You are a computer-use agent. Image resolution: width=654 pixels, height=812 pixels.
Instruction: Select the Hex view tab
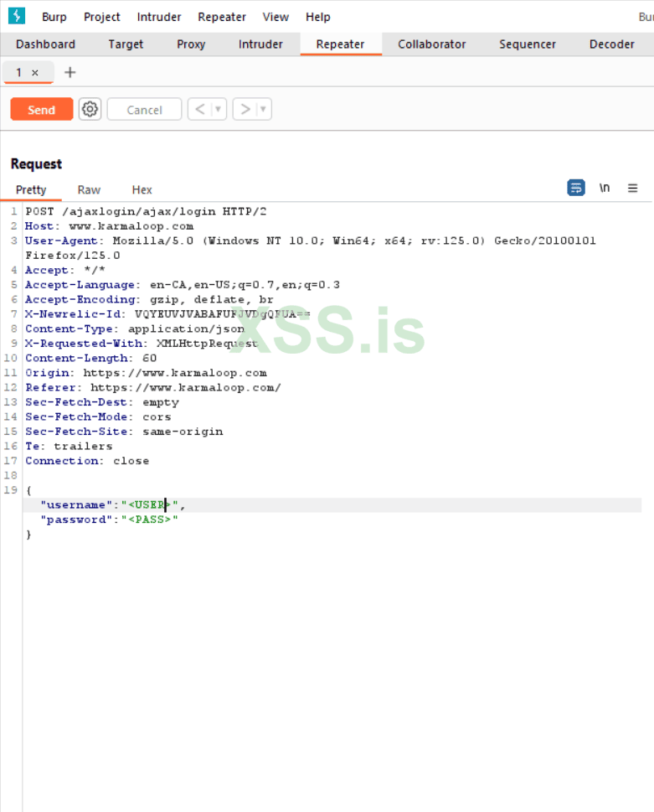coord(142,189)
